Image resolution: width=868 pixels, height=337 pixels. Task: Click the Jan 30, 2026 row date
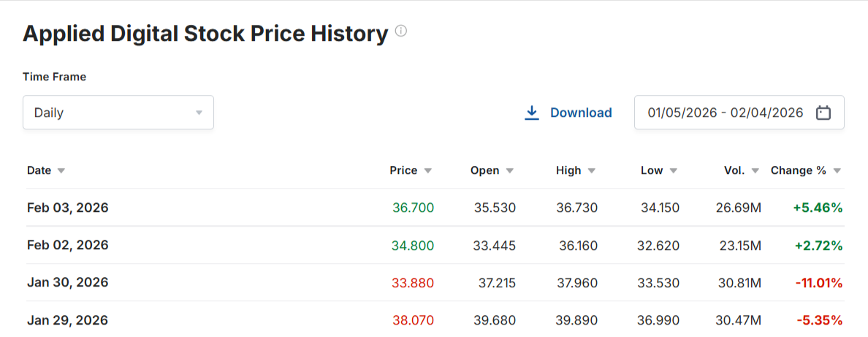tap(67, 282)
